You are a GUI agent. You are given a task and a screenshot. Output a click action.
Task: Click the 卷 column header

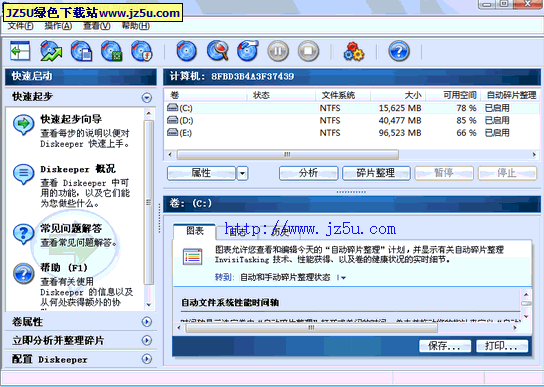point(205,95)
